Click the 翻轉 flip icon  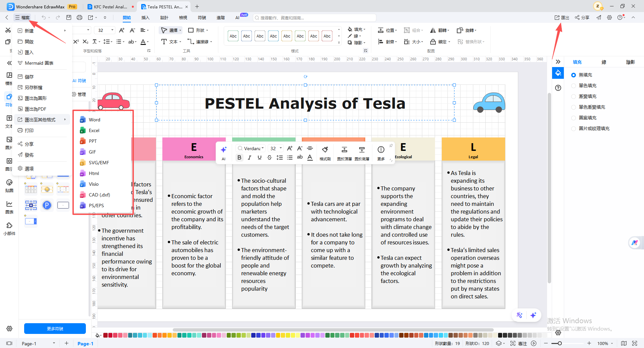coord(433,30)
